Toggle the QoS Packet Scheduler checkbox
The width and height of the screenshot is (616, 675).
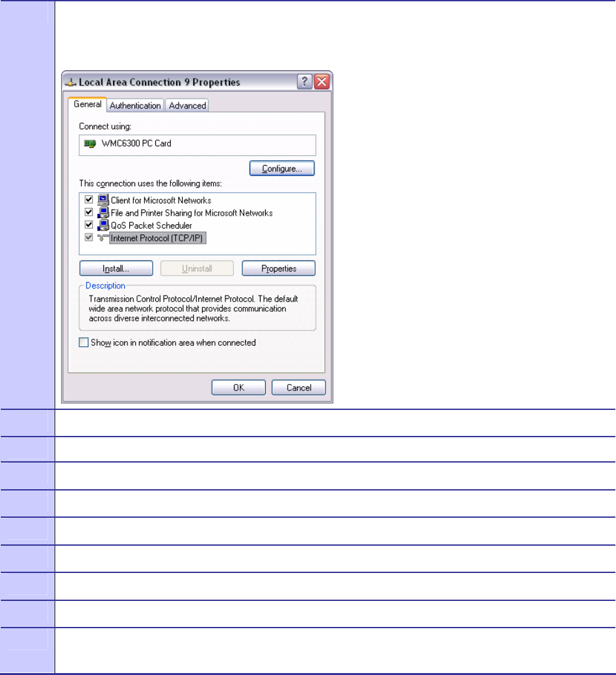88,224
